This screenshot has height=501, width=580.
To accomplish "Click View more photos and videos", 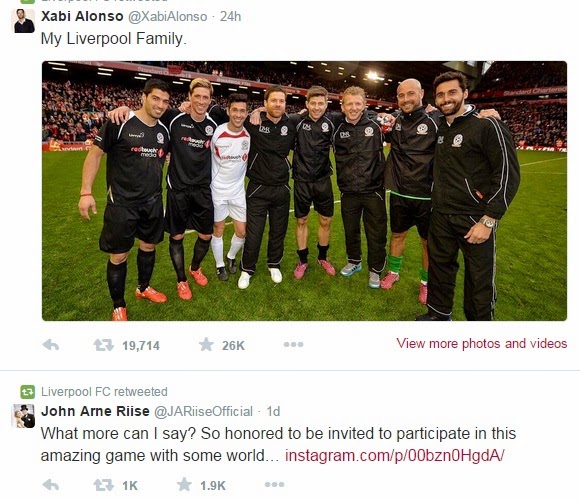I will point(482,343).
